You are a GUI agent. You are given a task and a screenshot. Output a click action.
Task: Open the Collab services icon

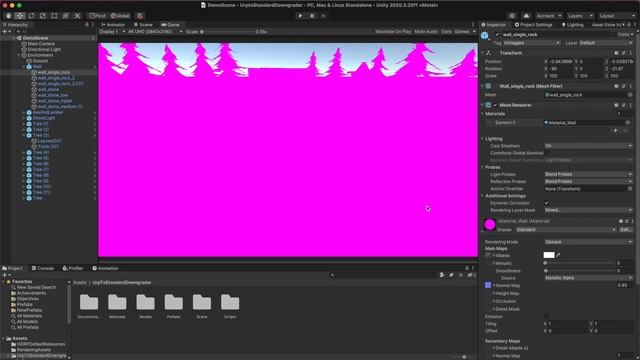(x=512, y=16)
